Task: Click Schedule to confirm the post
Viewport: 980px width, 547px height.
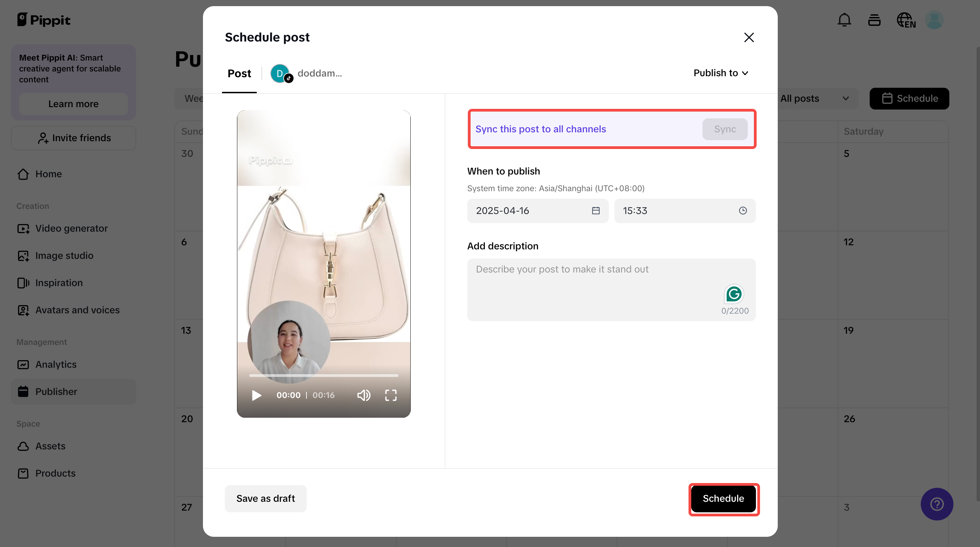Action: click(723, 499)
